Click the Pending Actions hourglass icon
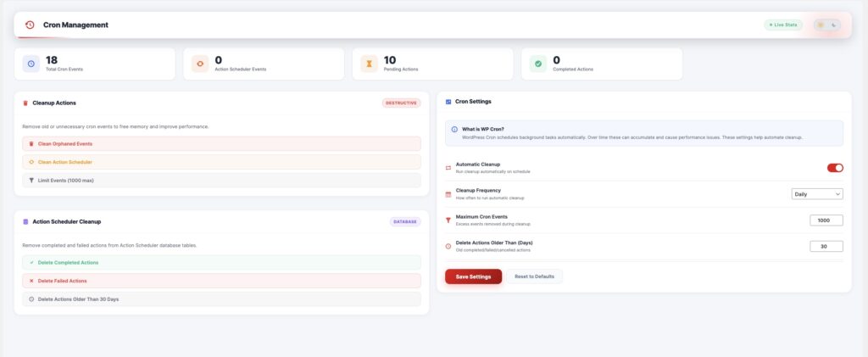This screenshot has width=868, height=357. (369, 64)
